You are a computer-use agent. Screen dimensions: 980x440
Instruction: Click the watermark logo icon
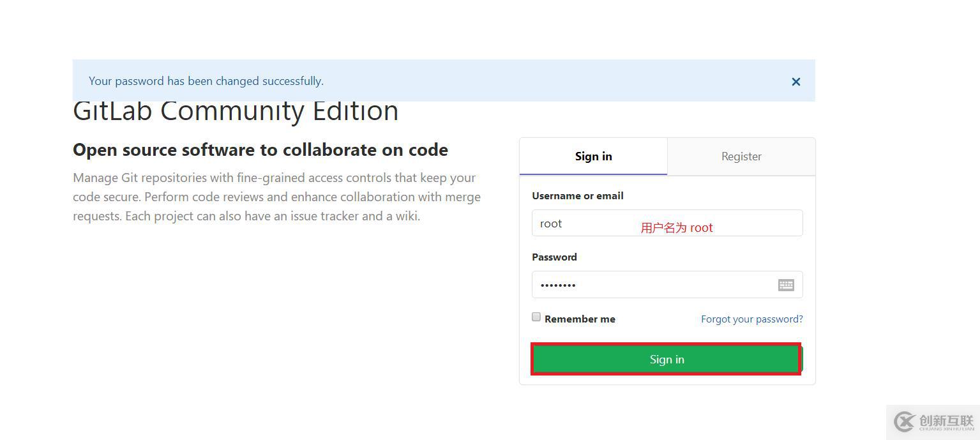coord(905,422)
